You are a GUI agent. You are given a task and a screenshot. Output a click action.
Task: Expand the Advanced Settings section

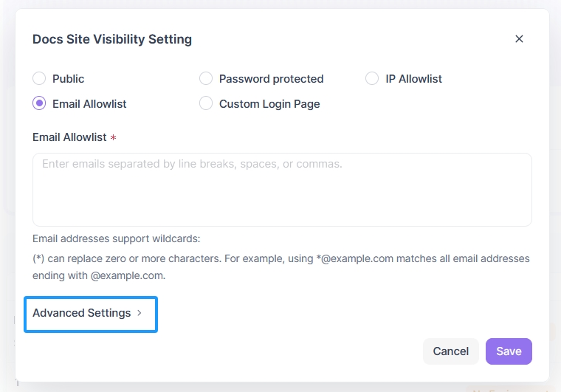(x=82, y=313)
